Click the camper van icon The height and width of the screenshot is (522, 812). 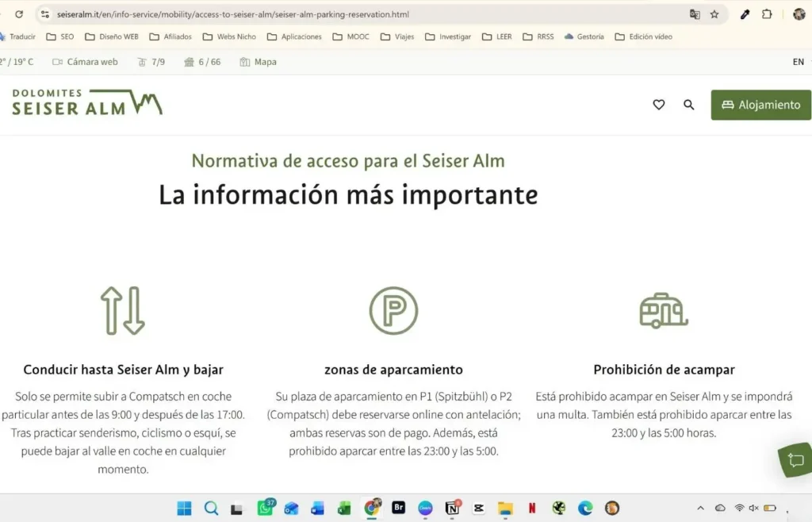664,311
